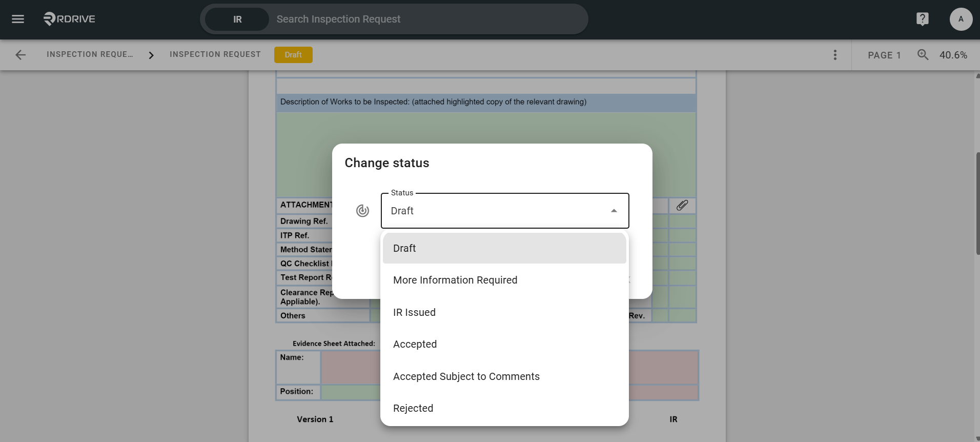Select 'IR Issued' status option
This screenshot has height=442, width=980.
[x=504, y=312]
